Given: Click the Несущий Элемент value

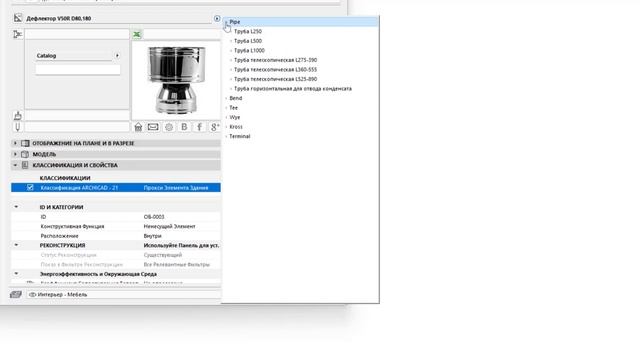Looking at the screenshot, I should click(169, 227).
